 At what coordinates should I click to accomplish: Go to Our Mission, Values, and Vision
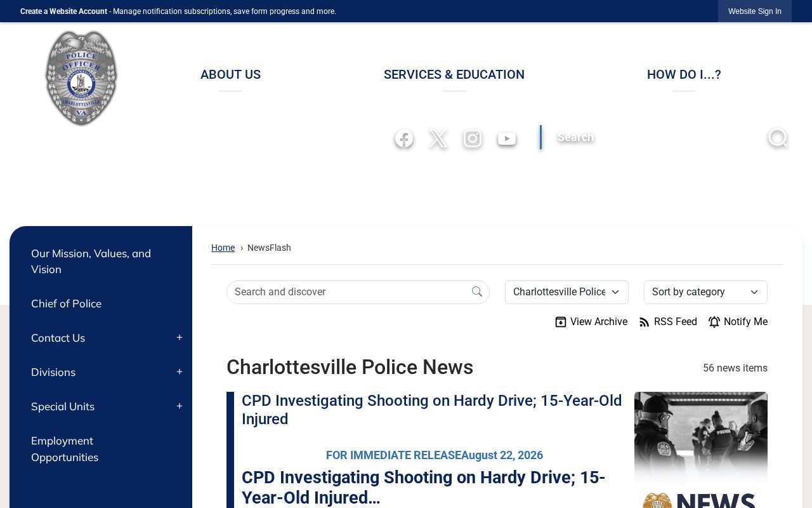91,261
